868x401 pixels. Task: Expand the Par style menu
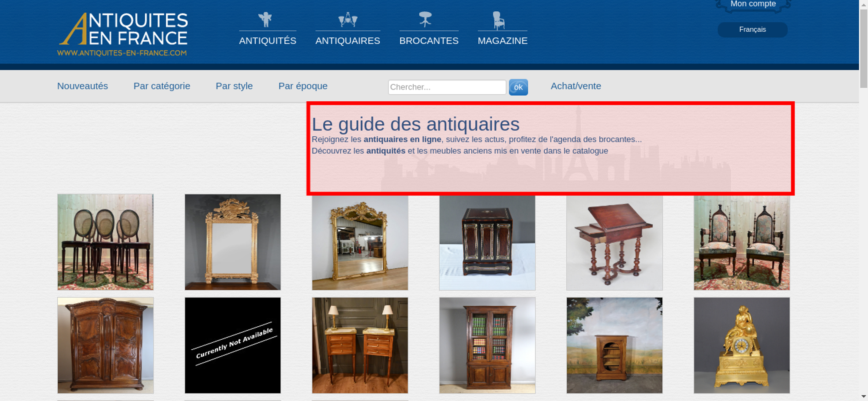click(x=234, y=86)
